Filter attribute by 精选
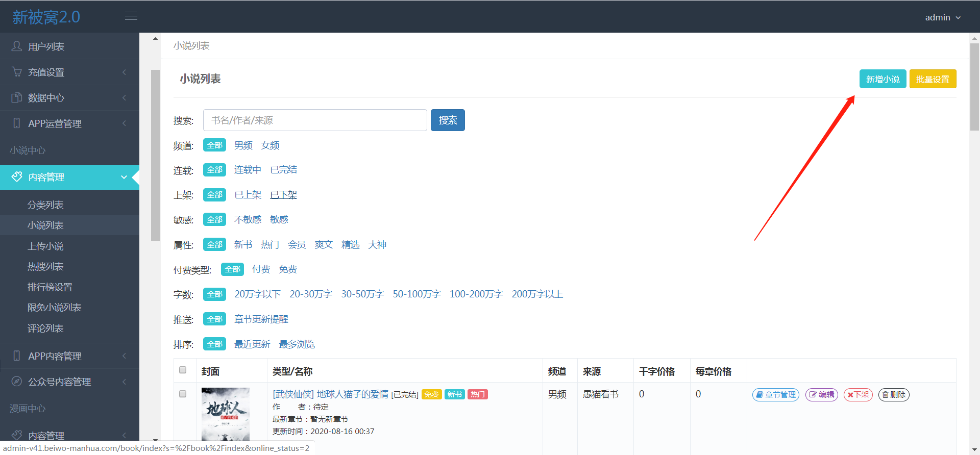The width and height of the screenshot is (980, 455). pos(351,245)
